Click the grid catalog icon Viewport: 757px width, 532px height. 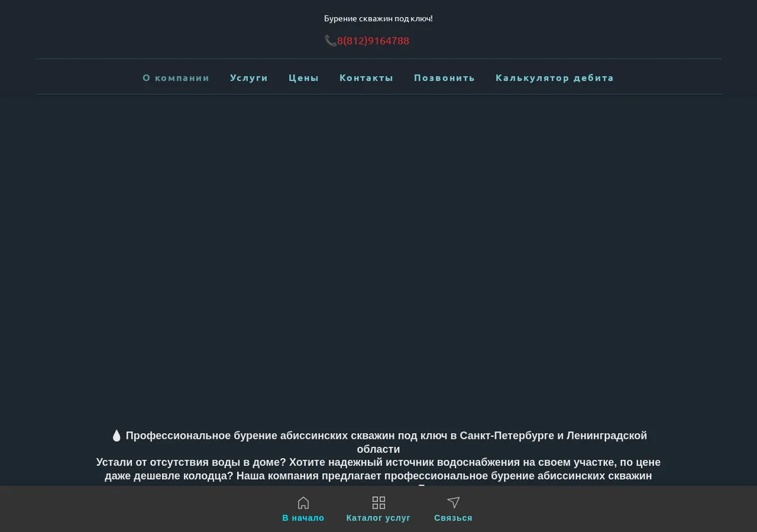pos(378,502)
